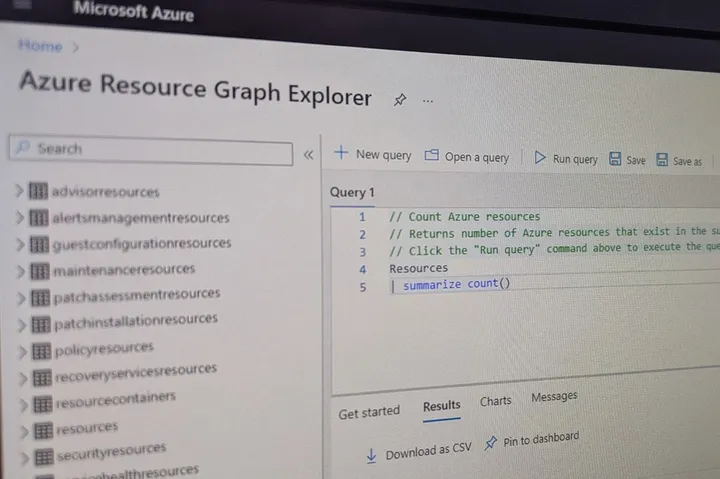720x479 pixels.
Task: Expand the guestconfigurationresources tree node
Action: (x=20, y=244)
